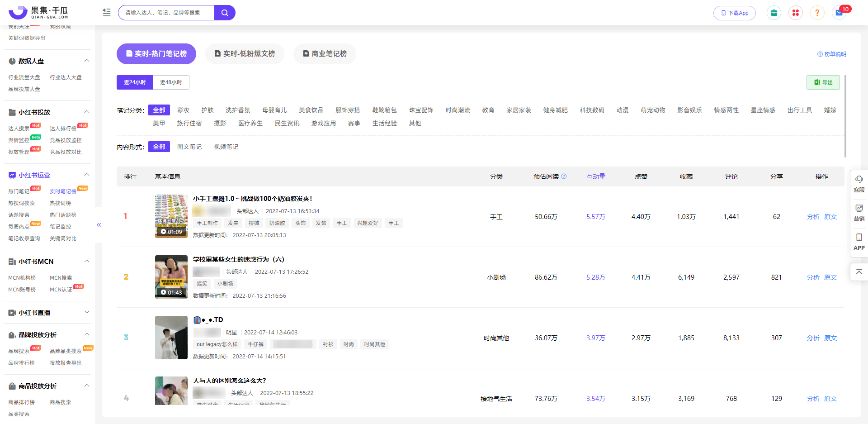This screenshot has width=868, height=424.
Task: Open 分析 for 小手工摆摊1.0 note
Action: tap(813, 217)
